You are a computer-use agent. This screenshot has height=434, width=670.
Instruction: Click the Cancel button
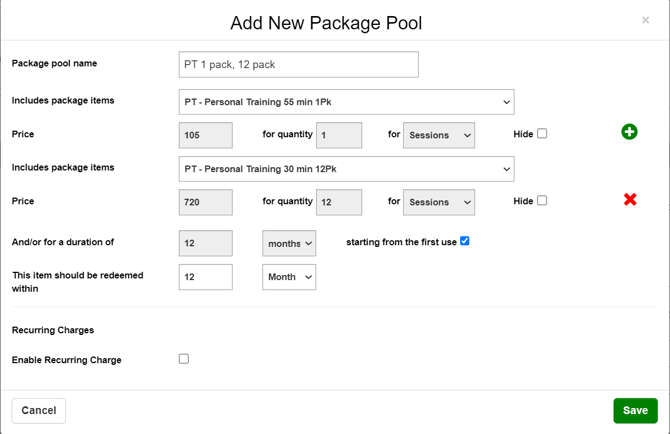[x=38, y=411]
